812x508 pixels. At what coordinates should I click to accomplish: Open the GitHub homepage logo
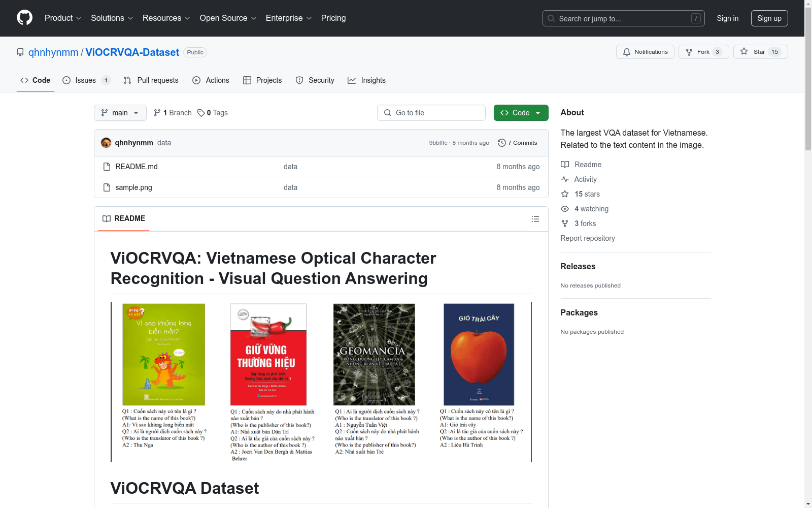tap(24, 18)
